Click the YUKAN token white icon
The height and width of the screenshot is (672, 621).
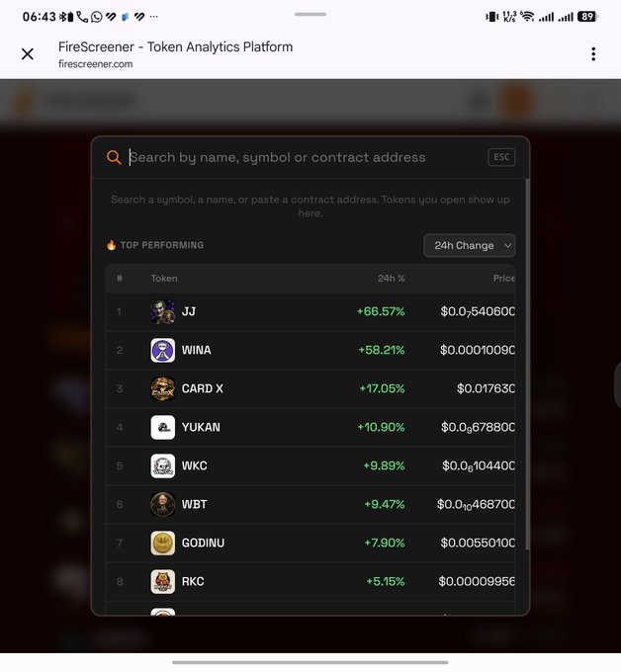point(162,427)
